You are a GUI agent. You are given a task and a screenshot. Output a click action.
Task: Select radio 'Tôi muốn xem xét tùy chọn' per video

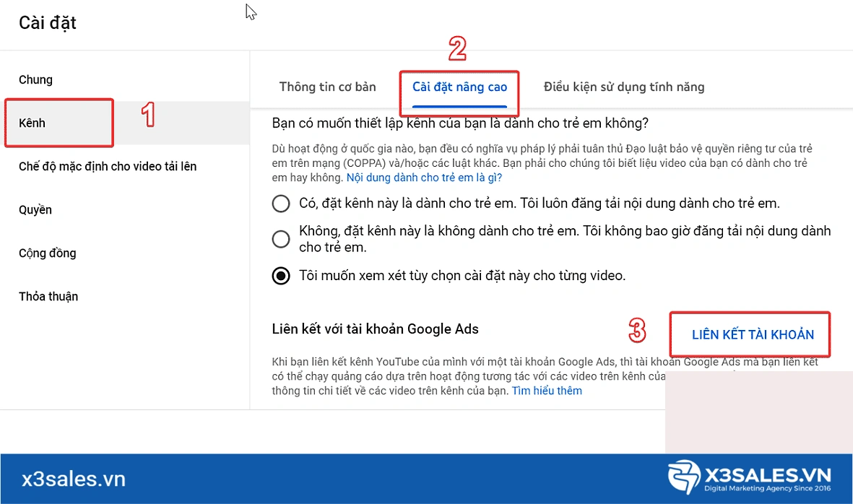pos(281,276)
